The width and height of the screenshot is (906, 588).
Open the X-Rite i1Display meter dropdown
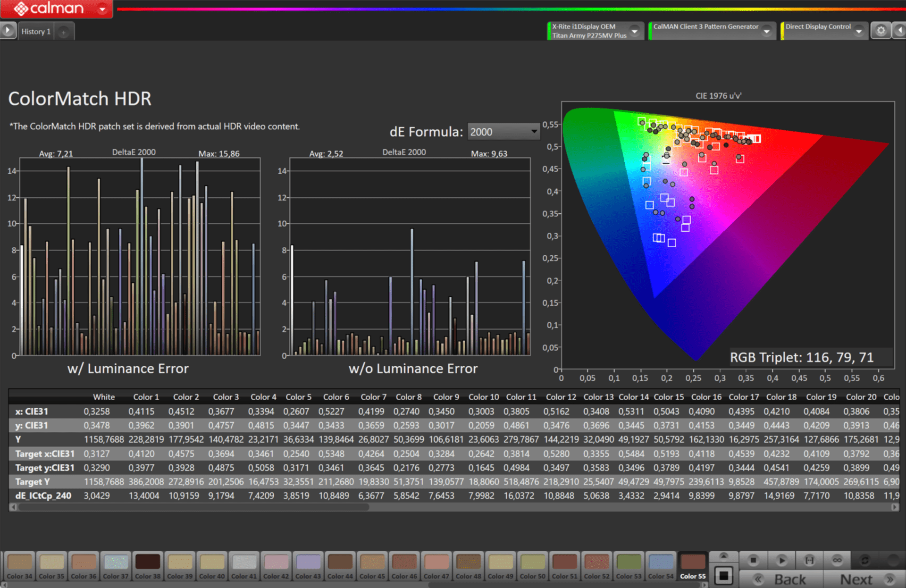click(x=635, y=31)
